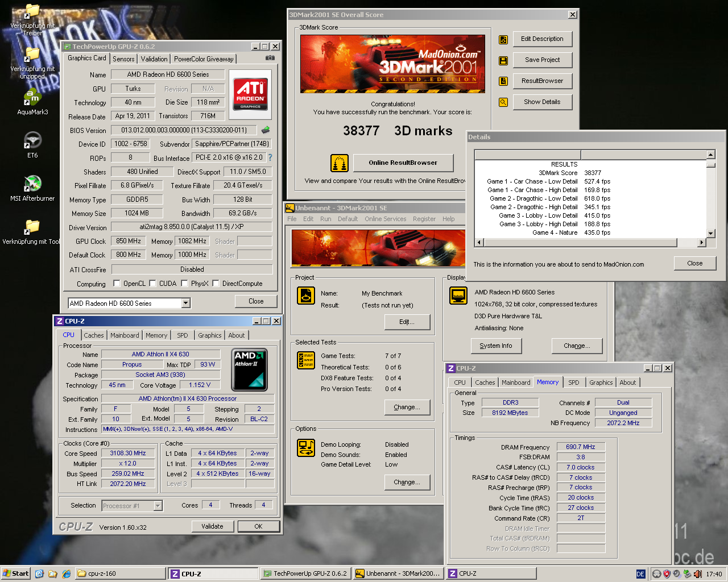The width and height of the screenshot is (728, 582).
Task: Click the Options icon in 3DMark2001 window
Action: coord(306,448)
